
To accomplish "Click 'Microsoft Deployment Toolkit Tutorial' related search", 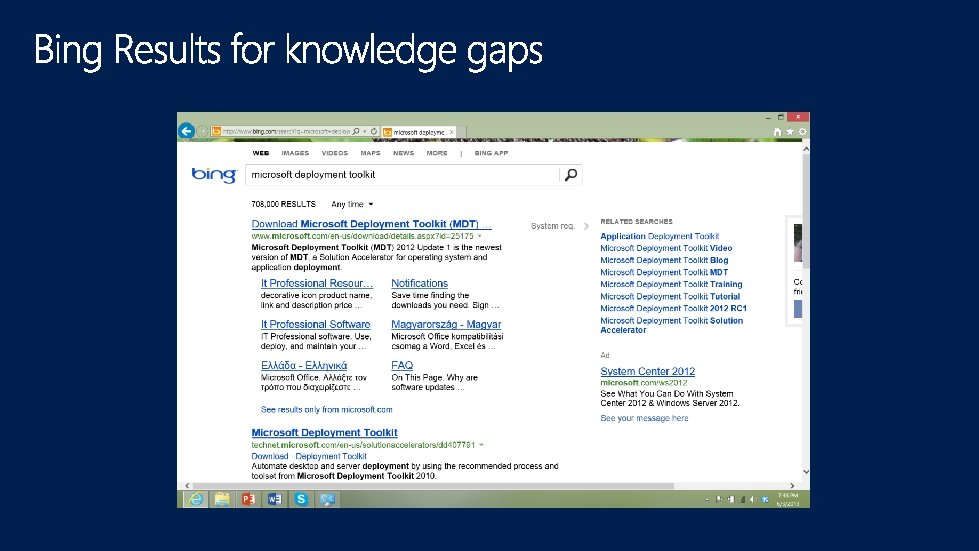I will click(670, 297).
